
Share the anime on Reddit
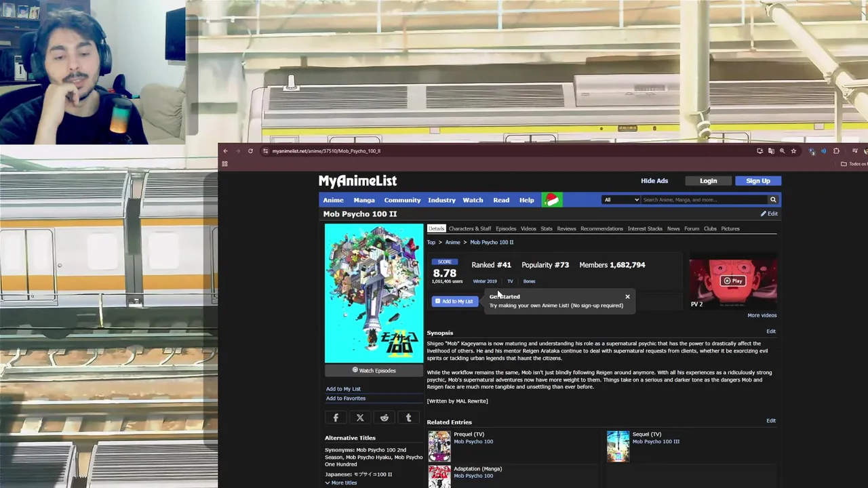[x=384, y=418]
